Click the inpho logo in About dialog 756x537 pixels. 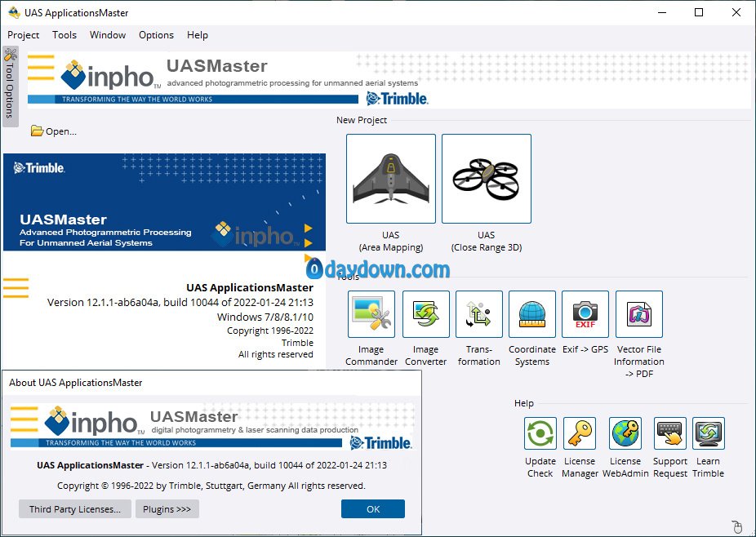click(x=94, y=421)
